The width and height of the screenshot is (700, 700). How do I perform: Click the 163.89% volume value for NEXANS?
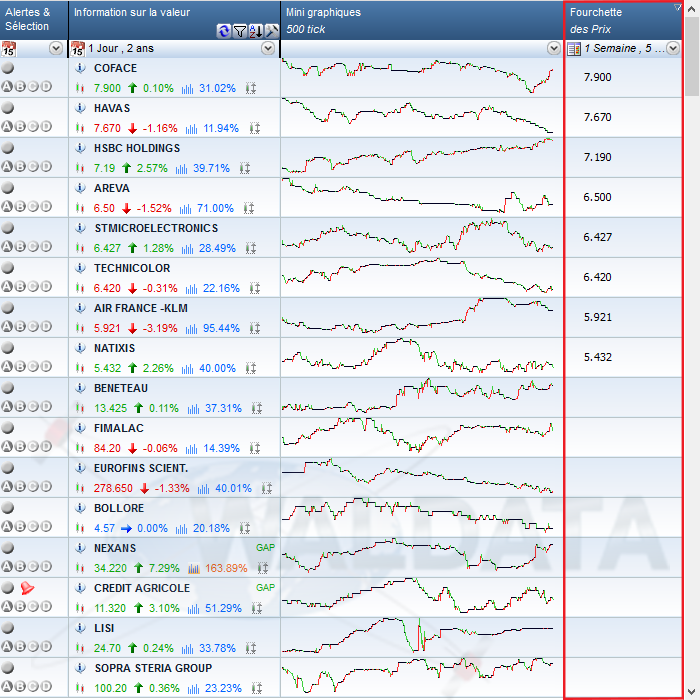pyautogui.click(x=226, y=568)
